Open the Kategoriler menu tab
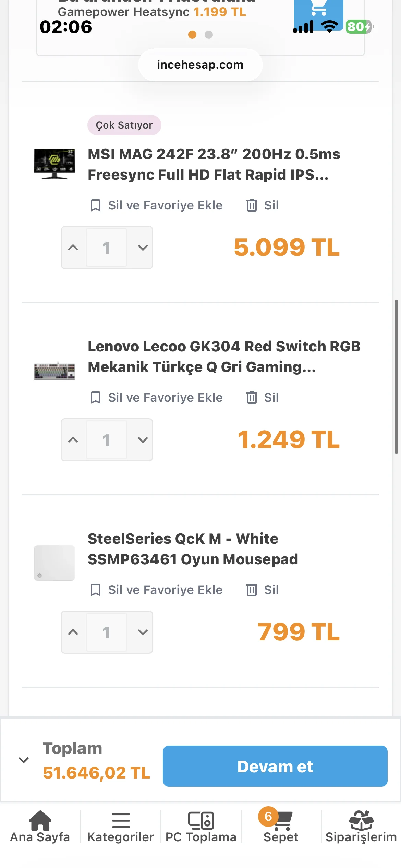Viewport: 401px width, 868px height. (121, 826)
